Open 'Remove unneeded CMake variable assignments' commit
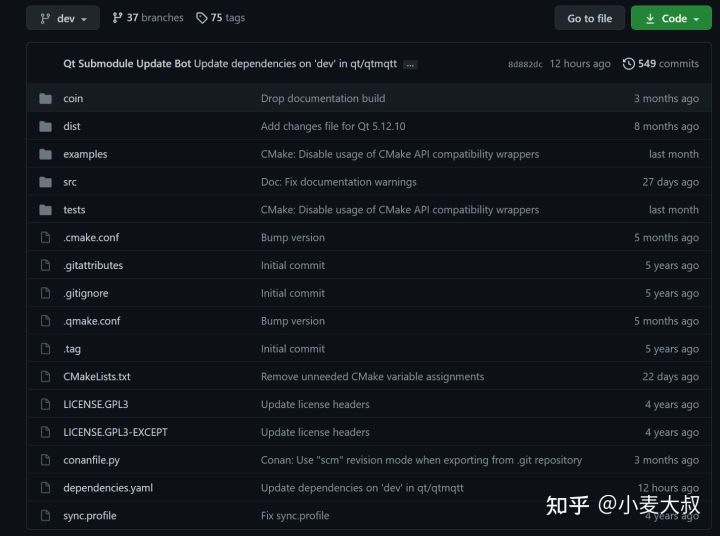 tap(372, 377)
